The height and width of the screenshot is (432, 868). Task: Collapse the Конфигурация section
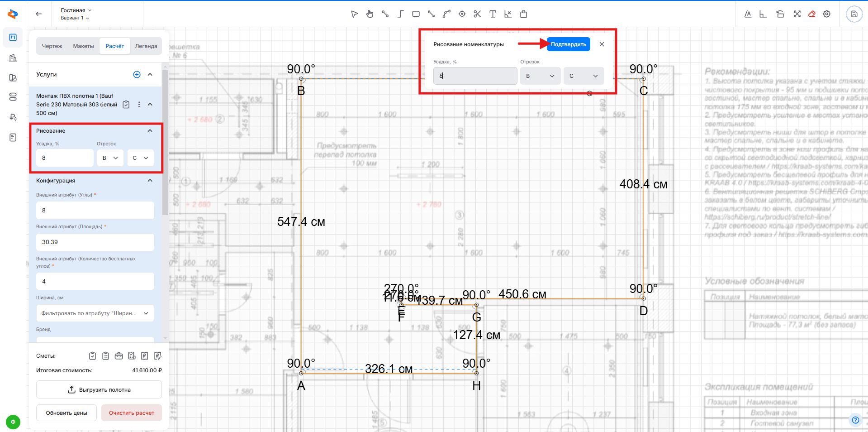click(150, 181)
